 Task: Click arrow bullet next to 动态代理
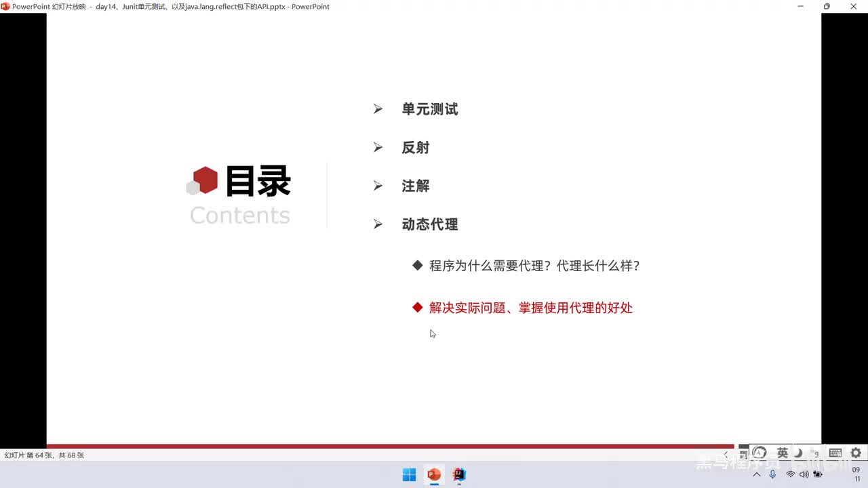378,224
